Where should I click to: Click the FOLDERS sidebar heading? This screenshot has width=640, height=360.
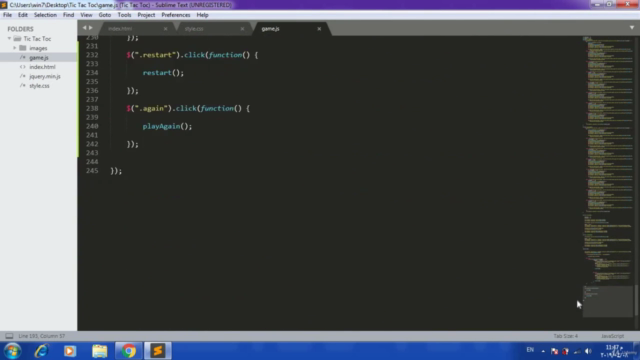[x=20, y=29]
